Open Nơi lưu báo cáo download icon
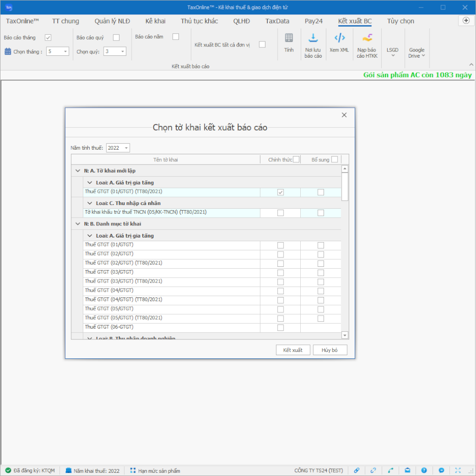The image size is (476, 476). pos(313,38)
